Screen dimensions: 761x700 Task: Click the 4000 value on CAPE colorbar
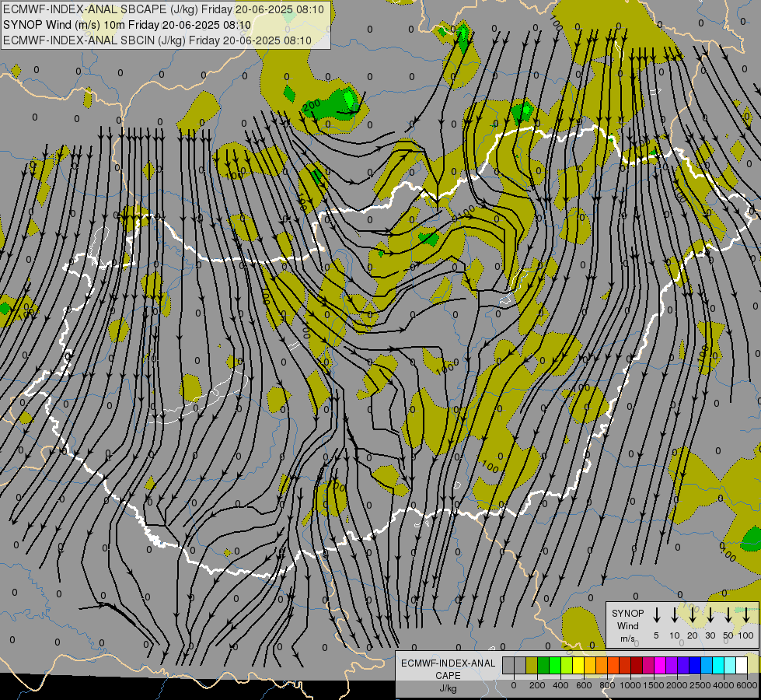tap(724, 685)
